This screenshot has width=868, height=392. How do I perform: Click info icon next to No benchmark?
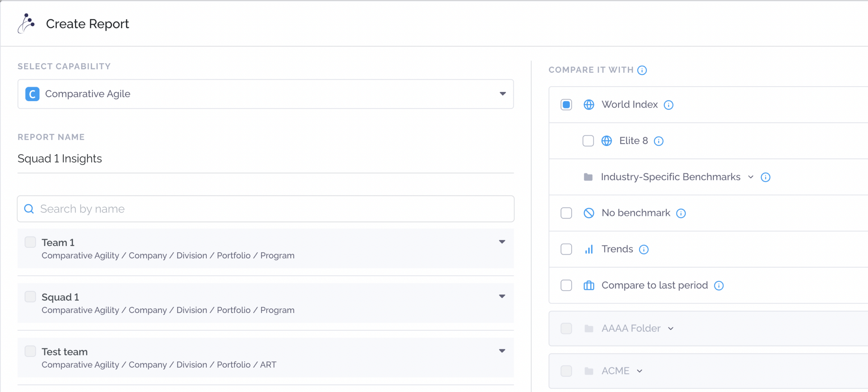pyautogui.click(x=681, y=213)
